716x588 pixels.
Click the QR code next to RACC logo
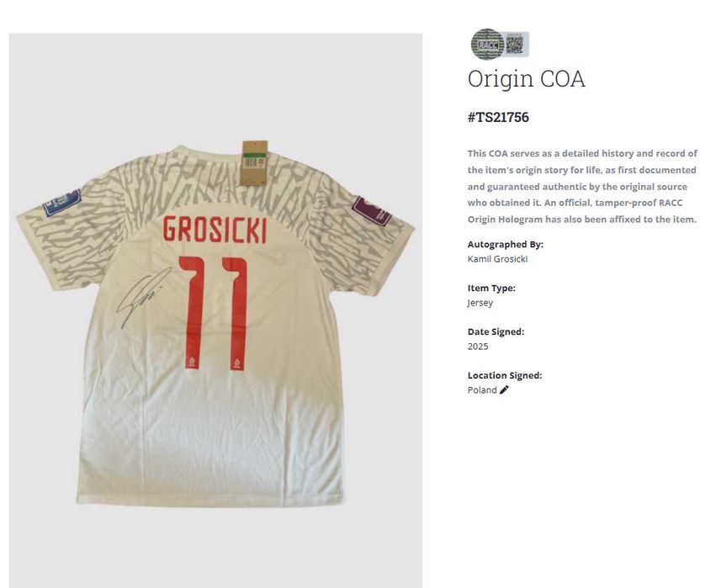click(x=516, y=45)
